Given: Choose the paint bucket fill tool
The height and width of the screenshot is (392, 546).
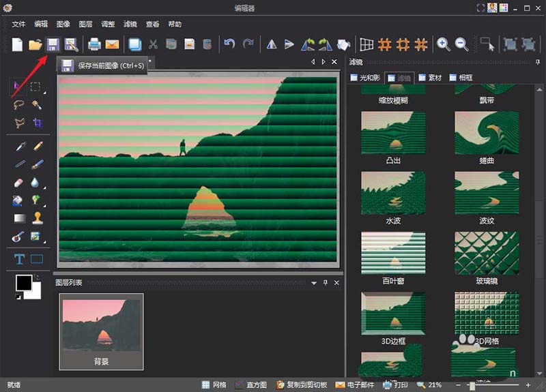Looking at the screenshot, I should 17,200.
